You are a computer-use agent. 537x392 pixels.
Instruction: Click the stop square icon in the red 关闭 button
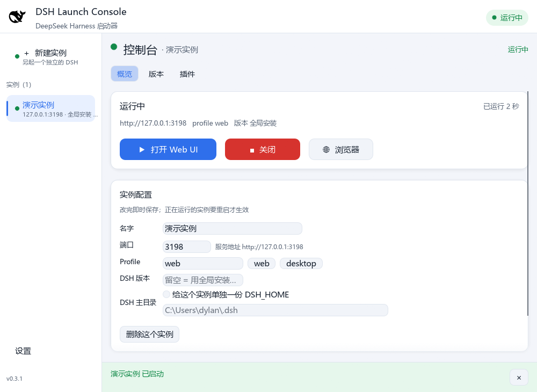click(x=252, y=150)
